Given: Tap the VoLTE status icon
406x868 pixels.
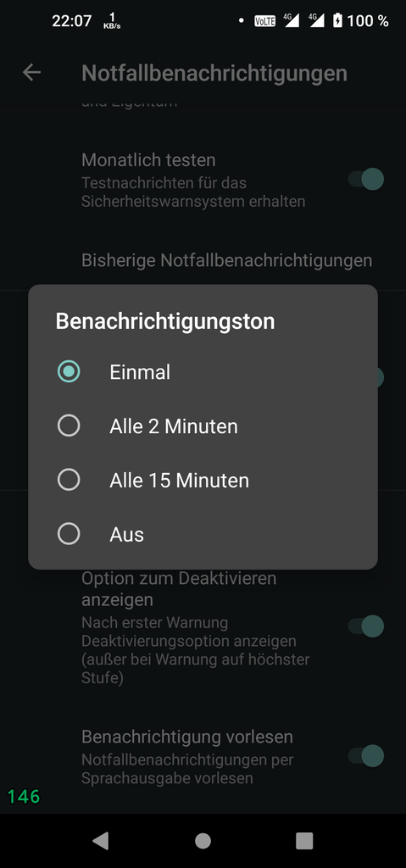Looking at the screenshot, I should coord(264,21).
